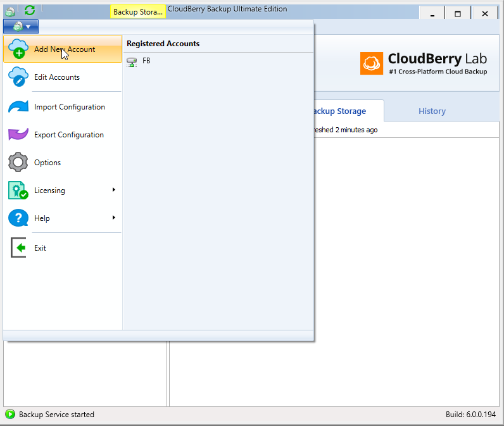Click the CloudBerry Backup Ultimate Edition title
The image size is (504, 426).
coord(227,9)
